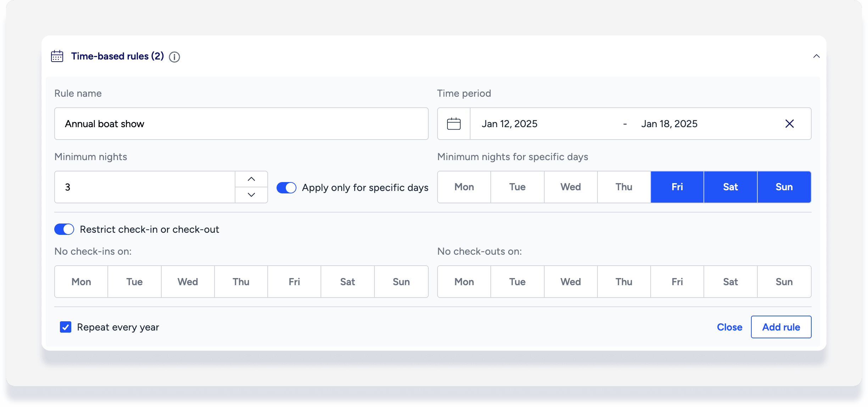Screen dimensions: 868x407
Task: Click the Rule name input field
Action: click(241, 124)
